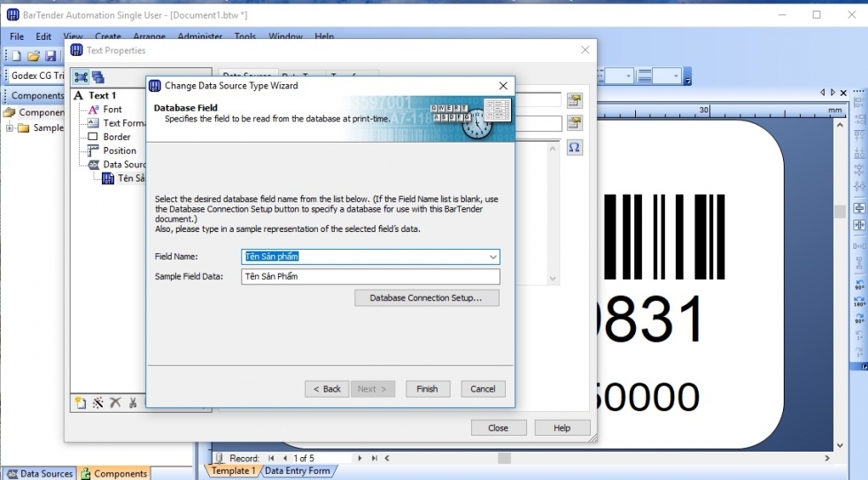The width and height of the screenshot is (868, 480).
Task: Select the stacked objects view icon
Action: click(x=98, y=77)
